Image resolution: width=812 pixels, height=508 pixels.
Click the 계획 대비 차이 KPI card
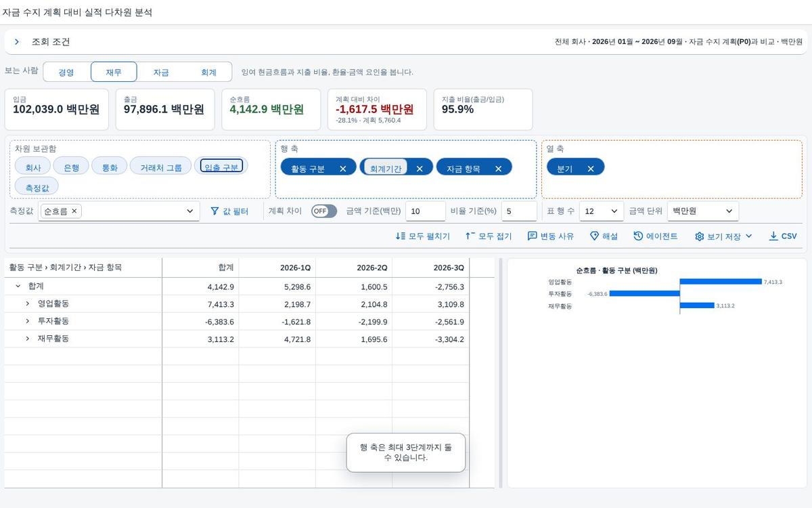point(377,109)
